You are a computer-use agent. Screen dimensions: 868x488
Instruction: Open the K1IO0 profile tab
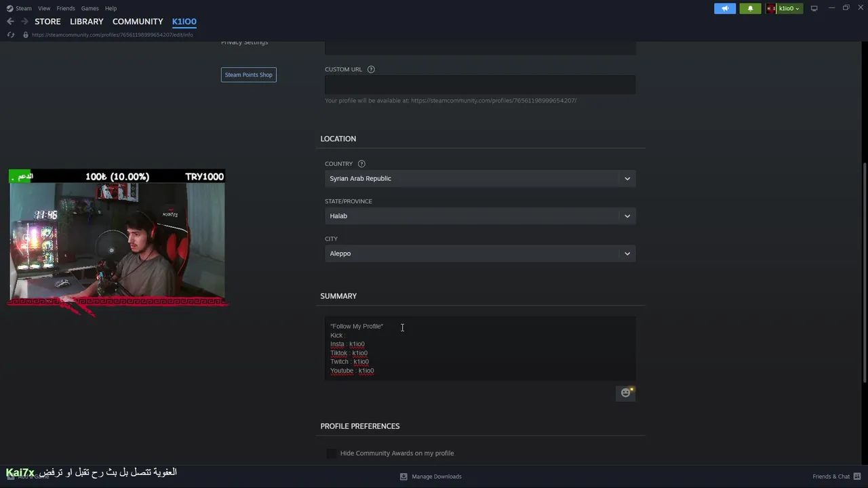[x=184, y=22]
